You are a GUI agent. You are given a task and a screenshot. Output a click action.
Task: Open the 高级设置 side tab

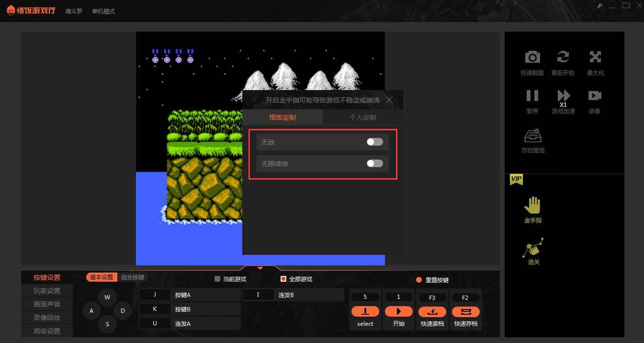point(47,331)
